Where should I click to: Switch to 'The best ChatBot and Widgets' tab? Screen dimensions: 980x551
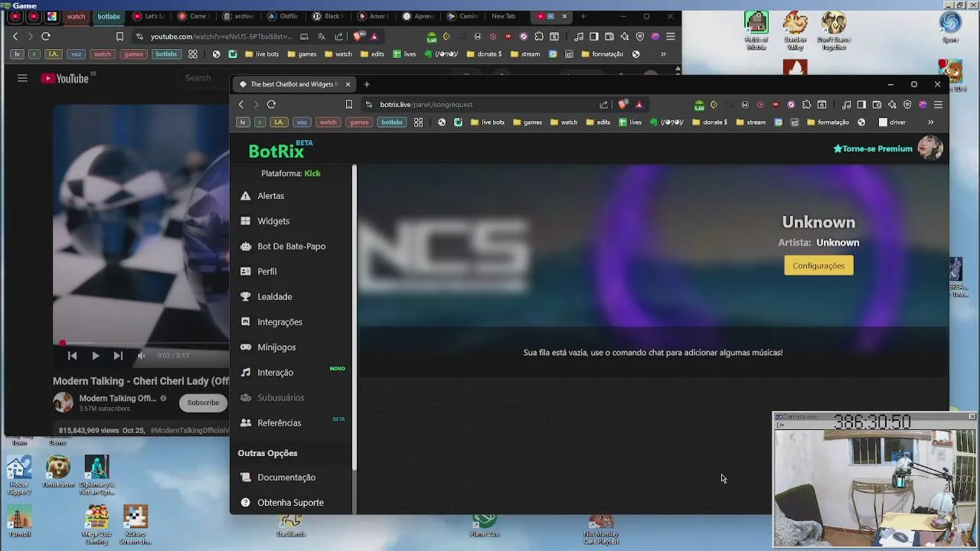[293, 84]
